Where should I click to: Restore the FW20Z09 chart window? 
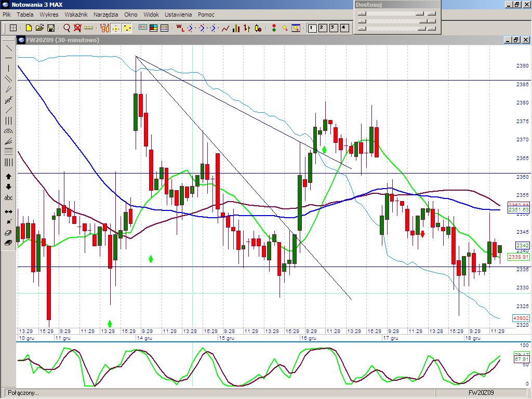[x=516, y=40]
